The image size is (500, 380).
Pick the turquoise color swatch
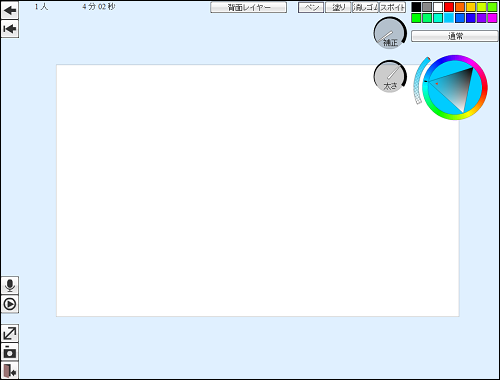pyautogui.click(x=438, y=18)
